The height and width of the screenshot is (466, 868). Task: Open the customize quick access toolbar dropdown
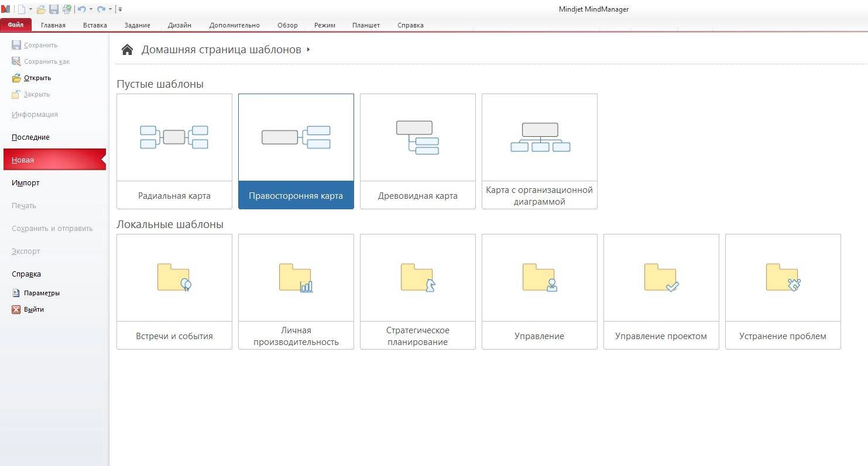(x=119, y=9)
